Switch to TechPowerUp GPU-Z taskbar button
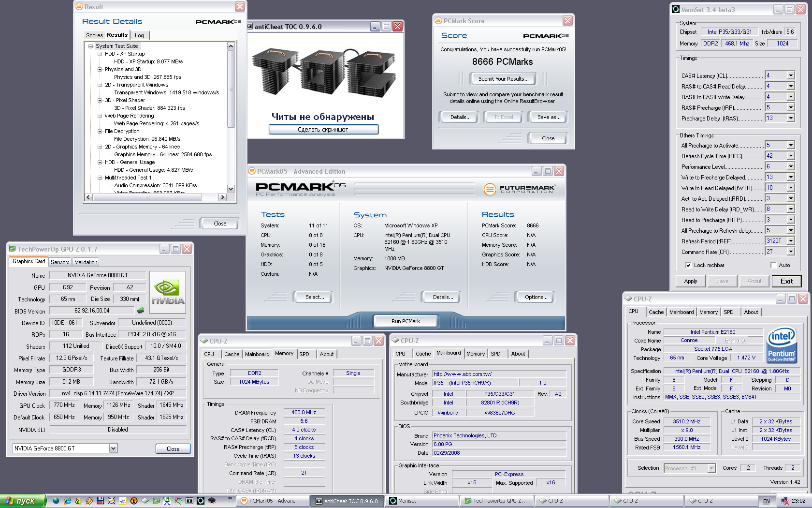Screen dimensions: 812x508 click(x=497, y=501)
